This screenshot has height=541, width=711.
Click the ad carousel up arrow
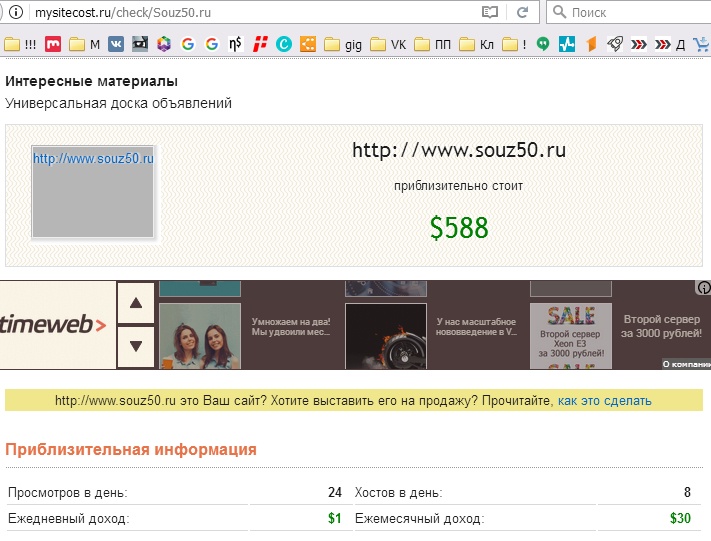[x=136, y=303]
